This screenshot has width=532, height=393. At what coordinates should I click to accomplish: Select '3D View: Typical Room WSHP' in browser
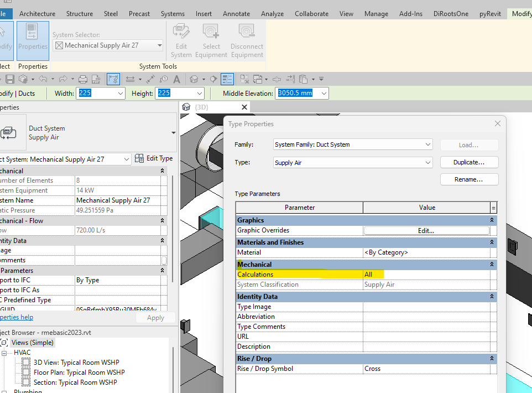pos(76,363)
